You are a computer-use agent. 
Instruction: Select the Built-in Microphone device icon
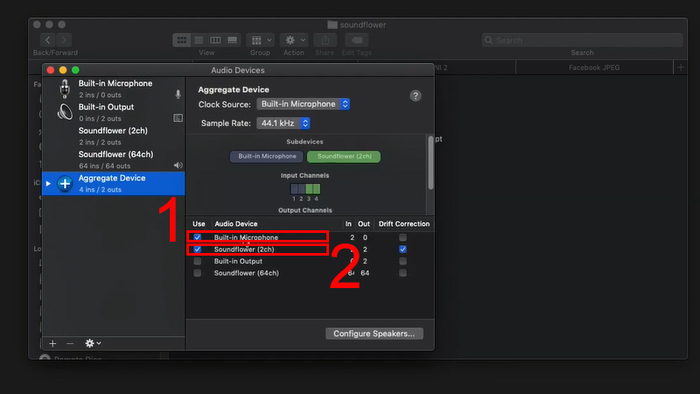[65, 89]
